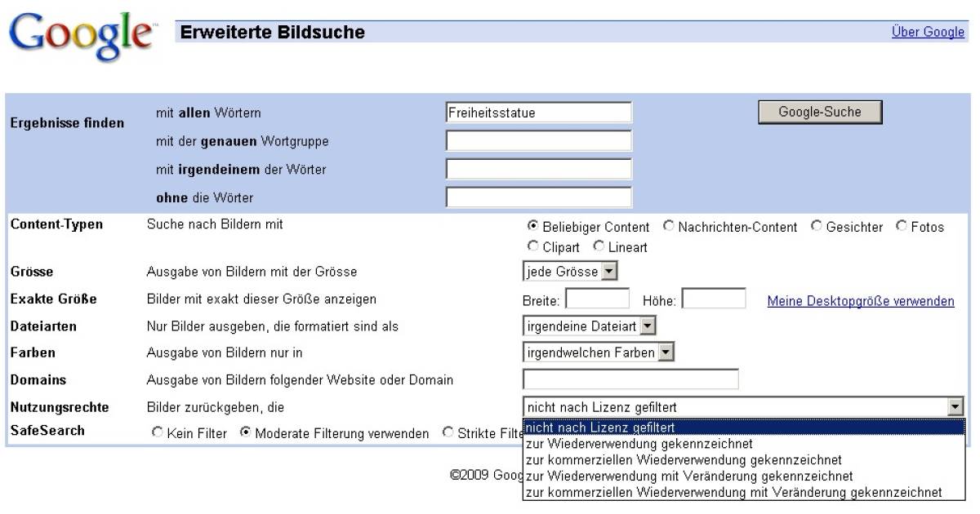Click the 'Content-Typen' label
This screenshot has height=514, width=980.
pyautogui.click(x=56, y=224)
